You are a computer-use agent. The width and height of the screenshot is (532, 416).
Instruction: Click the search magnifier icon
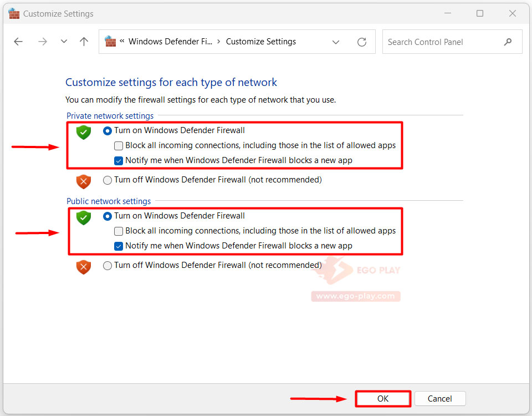(x=508, y=42)
